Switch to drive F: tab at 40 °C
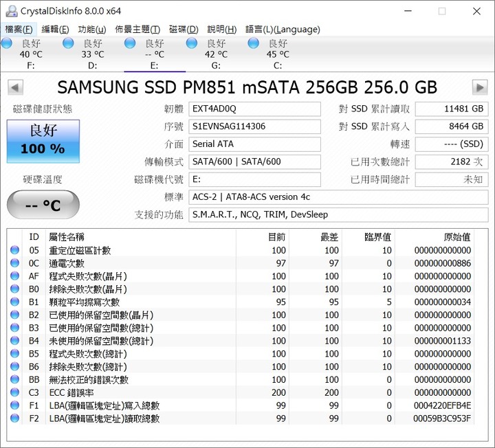This screenshot has width=495, height=448. point(31,54)
